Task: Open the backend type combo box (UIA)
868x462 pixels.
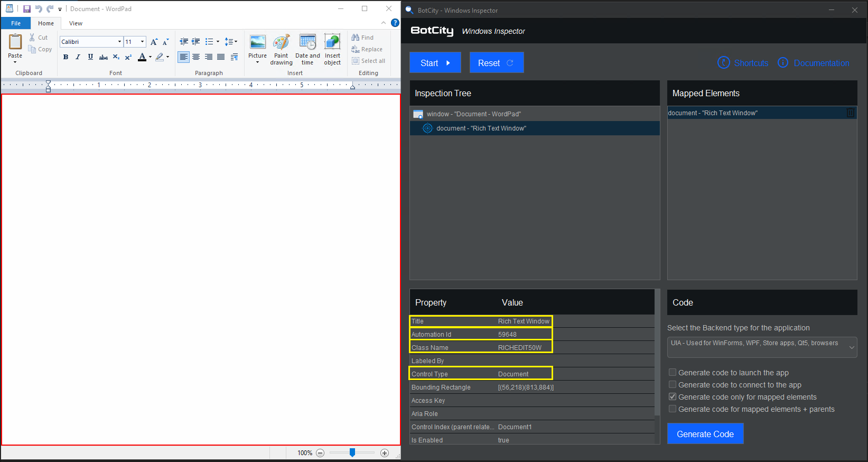Action: click(762, 347)
